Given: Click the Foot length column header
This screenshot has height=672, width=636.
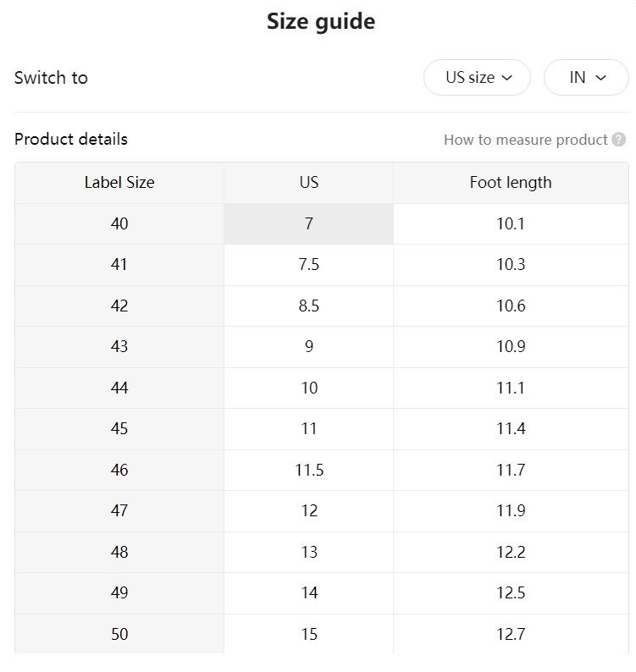Looking at the screenshot, I should (511, 183).
